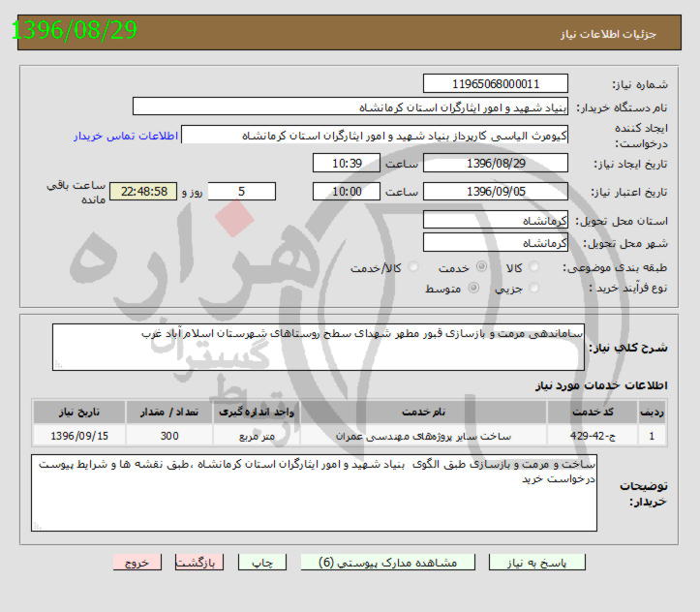Click the delivery city field 'شهر محل تحویل'
Screen dimensions: 700x612
[495, 242]
